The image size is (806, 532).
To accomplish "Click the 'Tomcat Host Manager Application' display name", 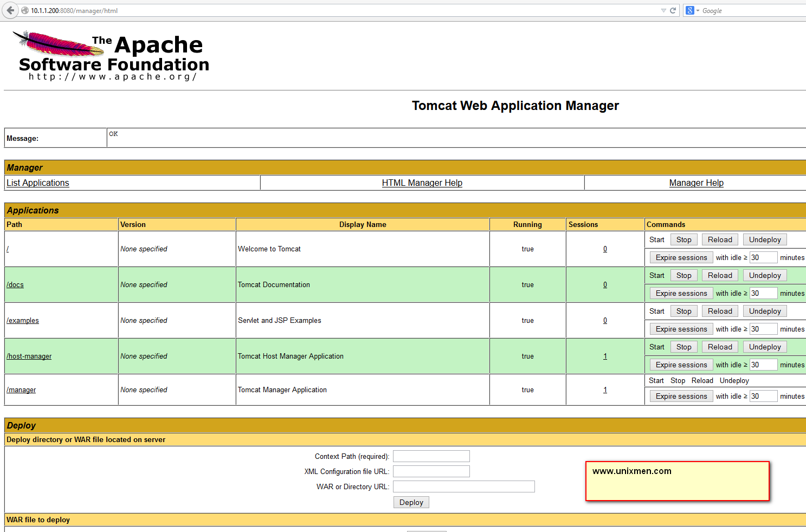I will (291, 356).
